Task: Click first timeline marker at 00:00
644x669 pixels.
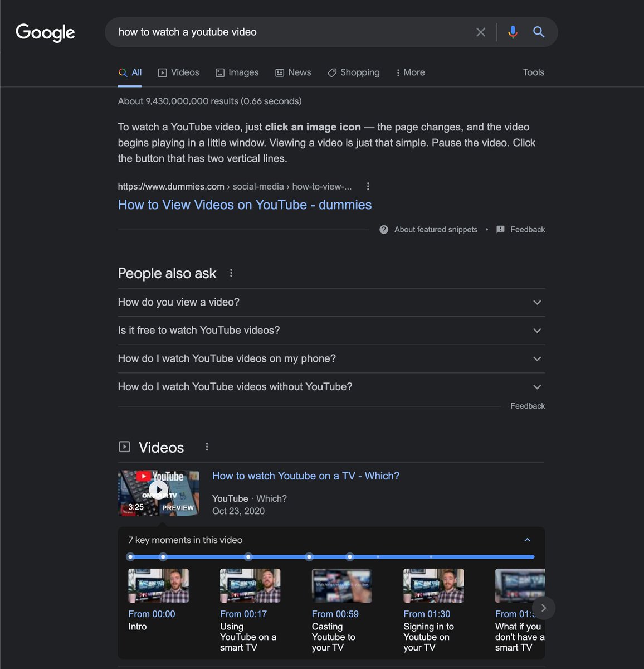Action: click(x=130, y=556)
